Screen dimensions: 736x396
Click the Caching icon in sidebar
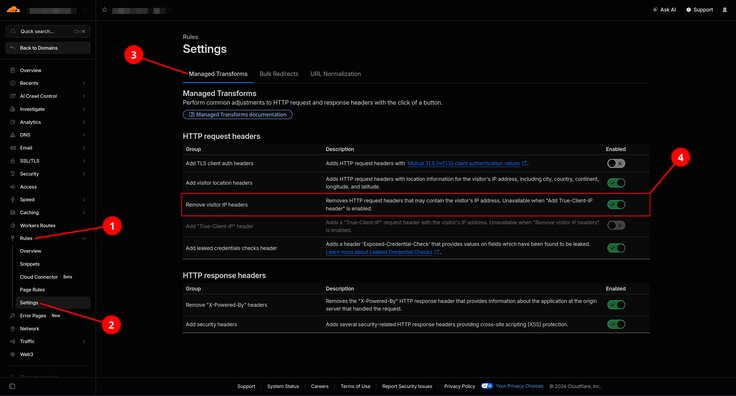(13, 213)
